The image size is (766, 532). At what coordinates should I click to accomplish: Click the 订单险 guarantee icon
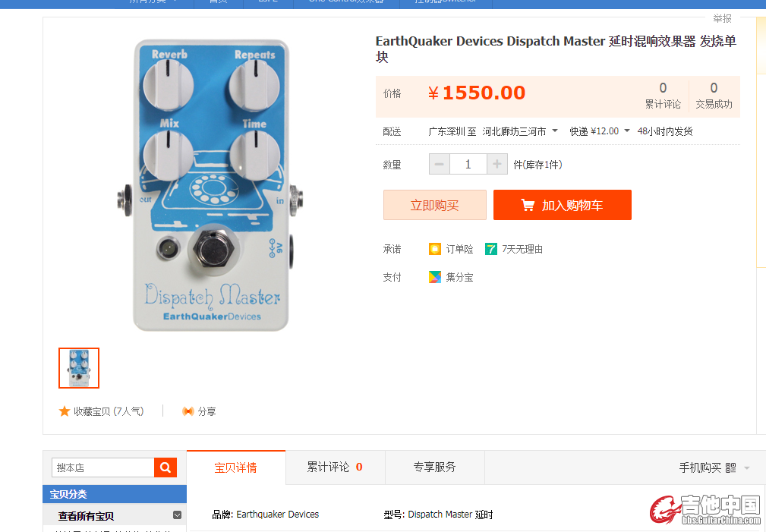(435, 249)
